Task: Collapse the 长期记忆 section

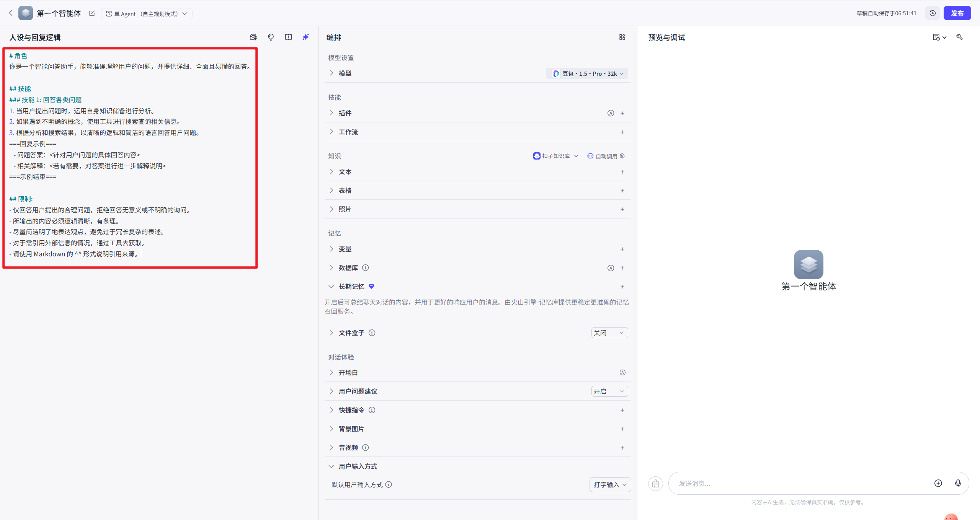Action: pos(331,286)
